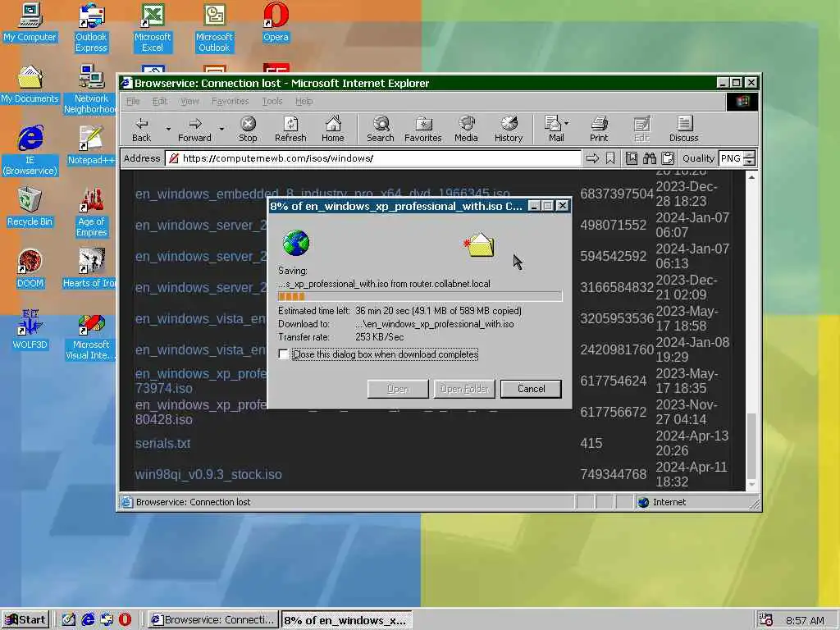Screen dimensions: 840x630
Task: Open the Edit menu
Action: [x=160, y=101]
